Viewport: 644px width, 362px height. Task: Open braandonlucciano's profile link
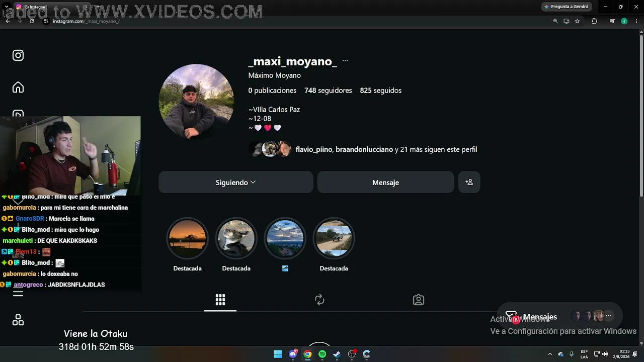point(364,149)
